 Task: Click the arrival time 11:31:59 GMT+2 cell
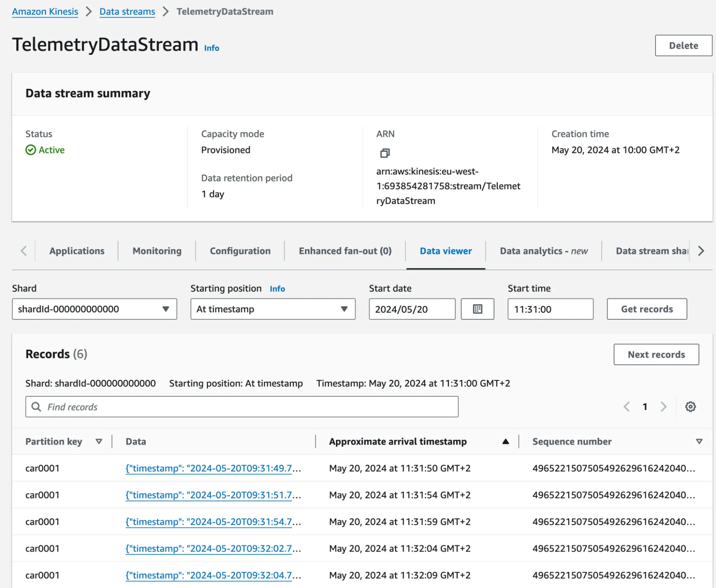pos(400,522)
